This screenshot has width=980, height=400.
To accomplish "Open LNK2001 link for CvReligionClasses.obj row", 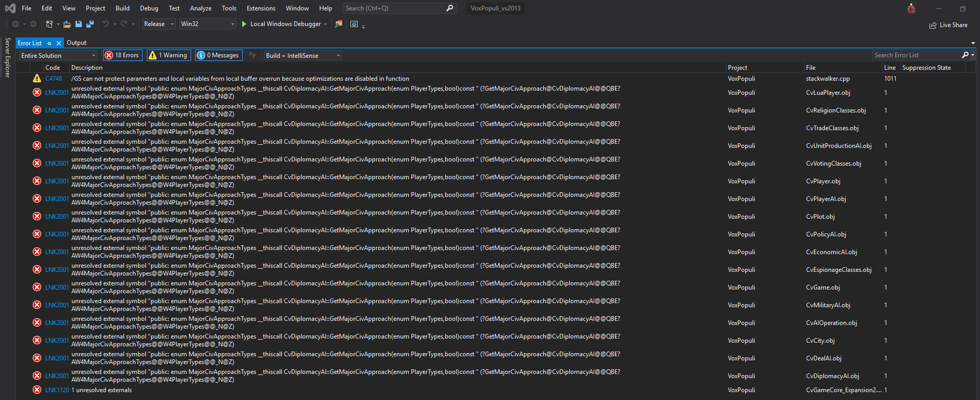I will [57, 110].
